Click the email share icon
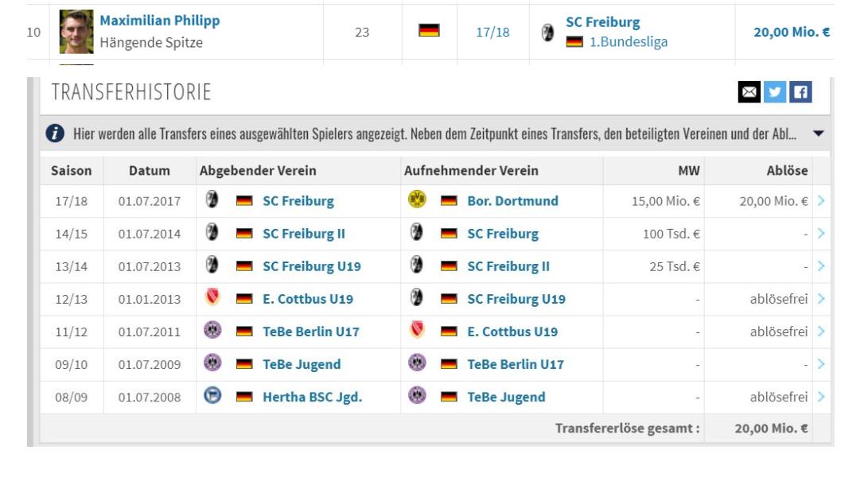 [x=749, y=92]
